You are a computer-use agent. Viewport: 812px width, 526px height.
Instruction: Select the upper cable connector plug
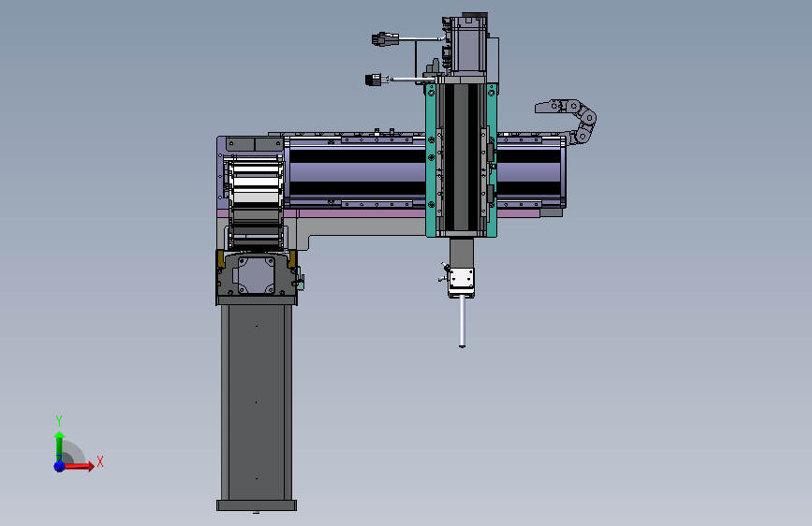385,39
